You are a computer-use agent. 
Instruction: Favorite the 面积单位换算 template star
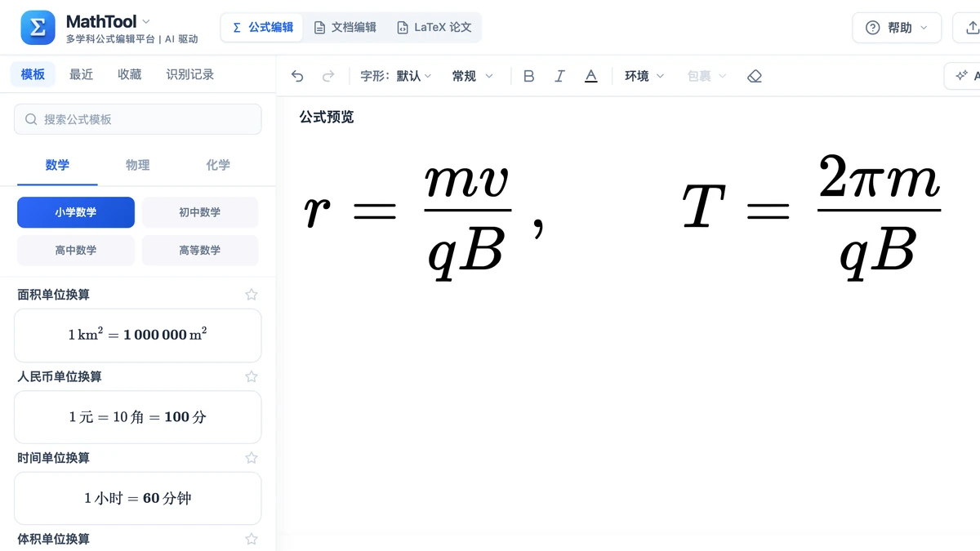[x=252, y=295]
